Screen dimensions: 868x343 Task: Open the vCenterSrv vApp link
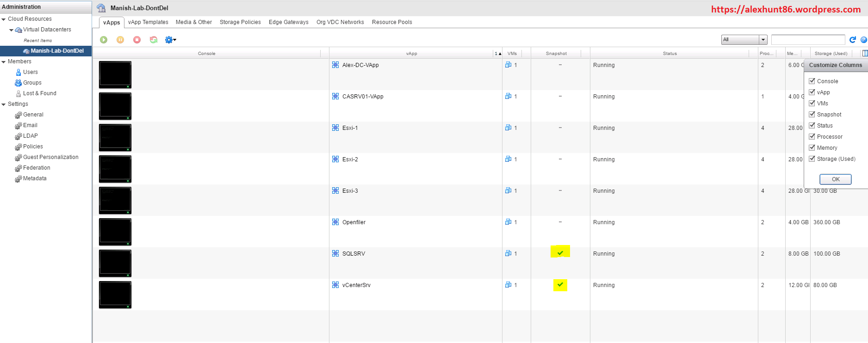coord(356,285)
